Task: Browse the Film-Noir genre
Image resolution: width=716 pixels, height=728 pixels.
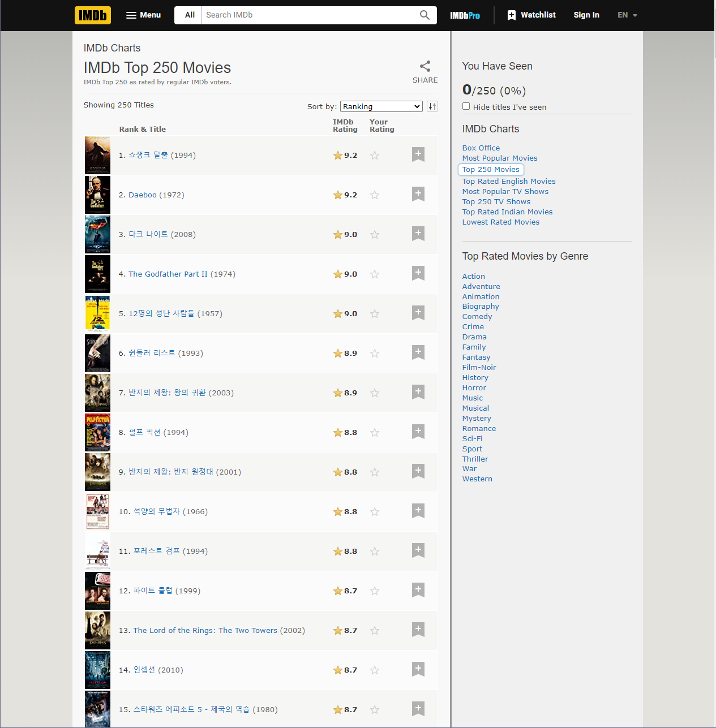Action: pyautogui.click(x=479, y=368)
